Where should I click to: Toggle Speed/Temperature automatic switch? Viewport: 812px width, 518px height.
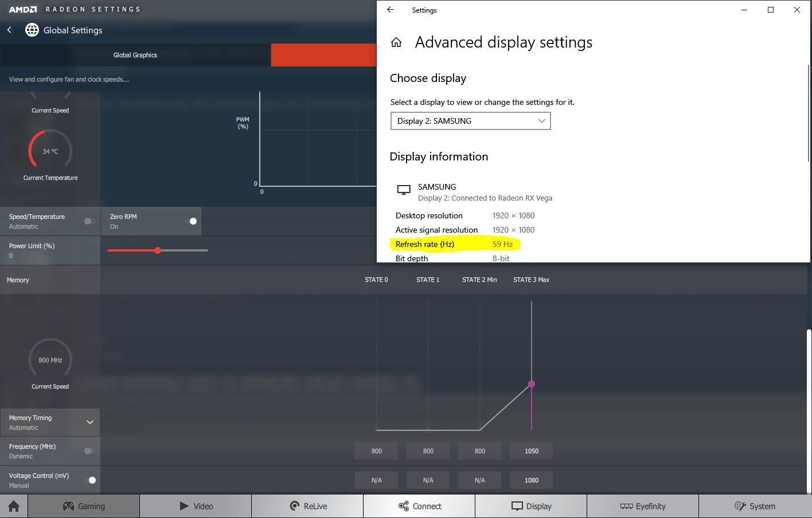pyautogui.click(x=89, y=221)
